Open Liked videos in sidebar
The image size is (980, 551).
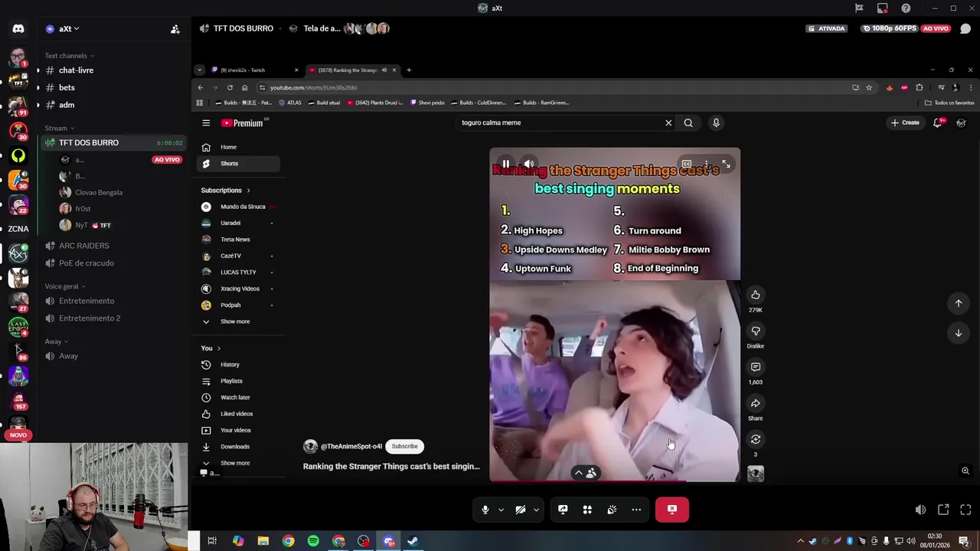[239, 414]
